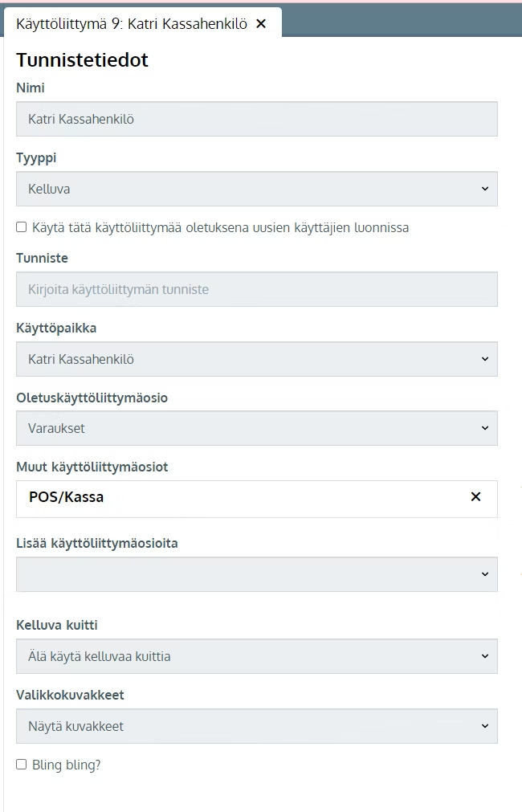The height and width of the screenshot is (812, 522).
Task: Open the Tyyppi dropdown showing Kelluva
Action: 257,189
